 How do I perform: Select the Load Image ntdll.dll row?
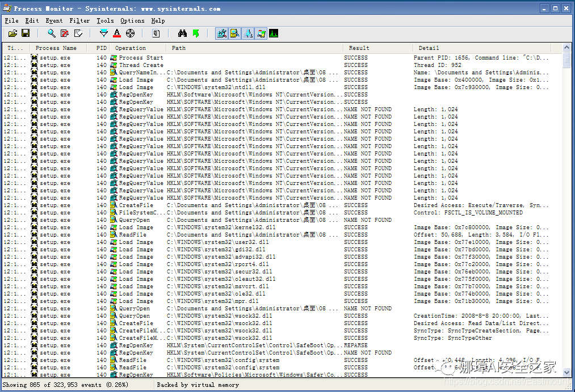pyautogui.click(x=282, y=87)
